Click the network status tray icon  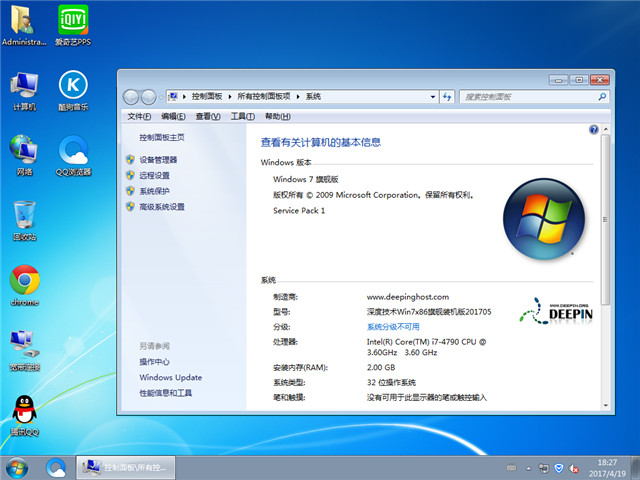point(543,468)
